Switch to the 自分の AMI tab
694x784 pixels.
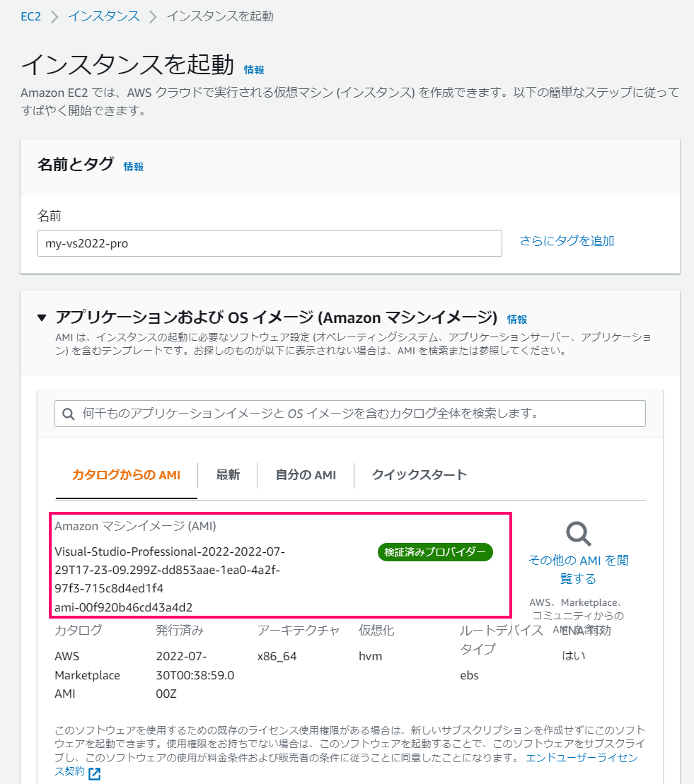(306, 475)
